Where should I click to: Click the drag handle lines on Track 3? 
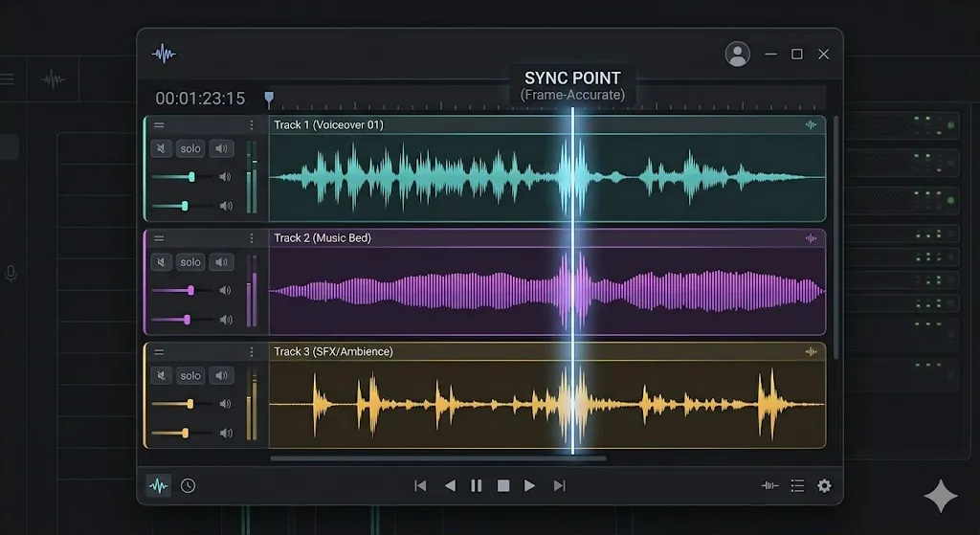(x=159, y=352)
